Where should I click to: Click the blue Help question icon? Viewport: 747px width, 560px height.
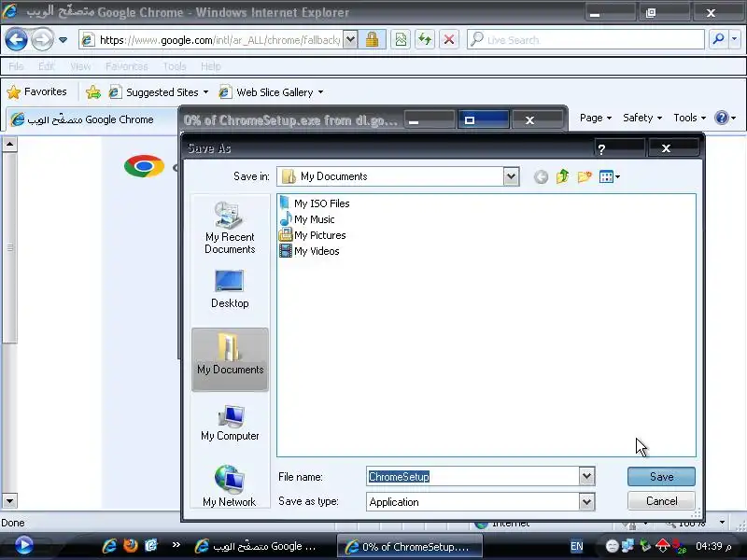click(722, 118)
